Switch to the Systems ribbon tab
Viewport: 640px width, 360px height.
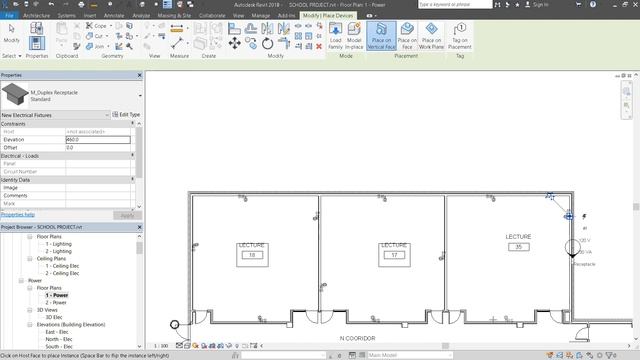pos(67,16)
